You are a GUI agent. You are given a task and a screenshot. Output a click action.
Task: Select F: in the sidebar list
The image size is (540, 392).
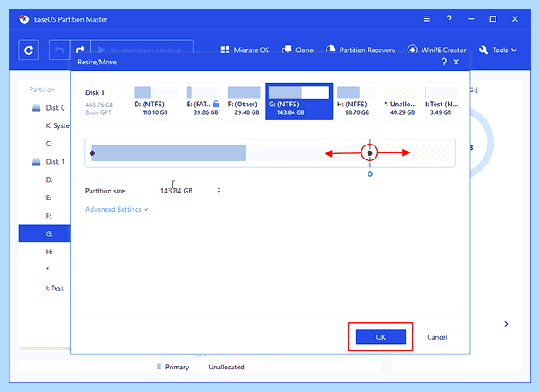click(49, 216)
